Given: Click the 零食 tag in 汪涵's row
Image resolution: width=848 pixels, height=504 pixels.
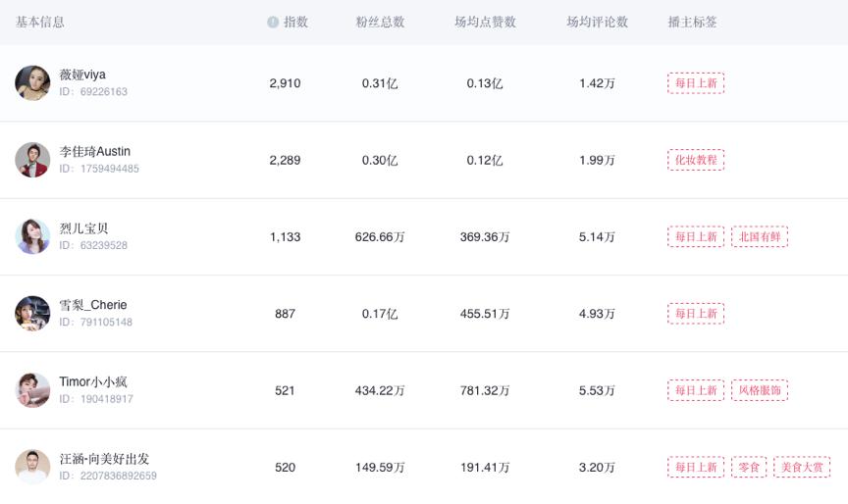Looking at the screenshot, I should tap(749, 467).
